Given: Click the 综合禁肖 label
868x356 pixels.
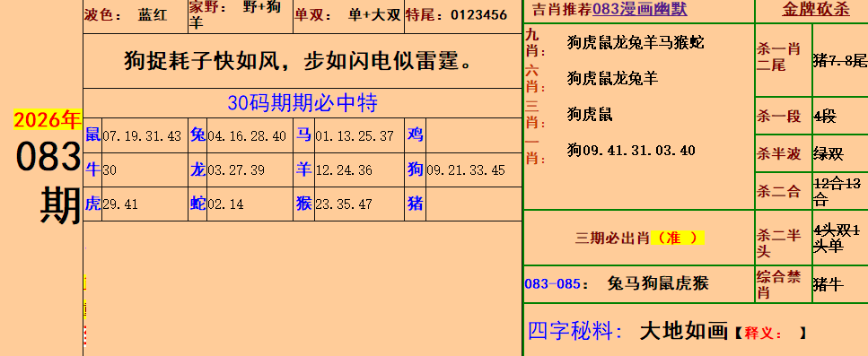Looking at the screenshot, I should pos(778,284).
